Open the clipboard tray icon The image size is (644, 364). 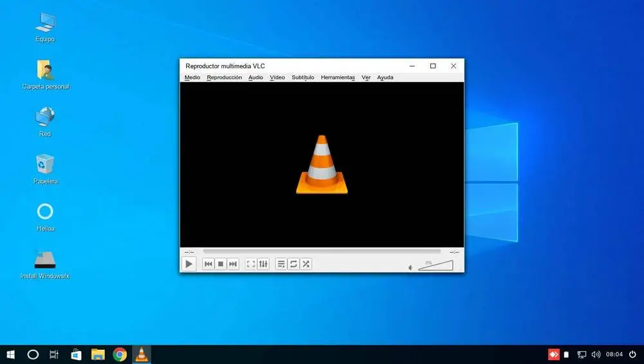pyautogui.click(x=566, y=354)
